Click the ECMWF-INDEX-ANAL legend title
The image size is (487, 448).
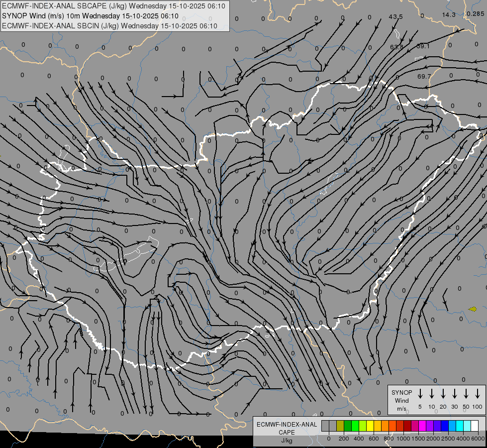click(x=287, y=425)
